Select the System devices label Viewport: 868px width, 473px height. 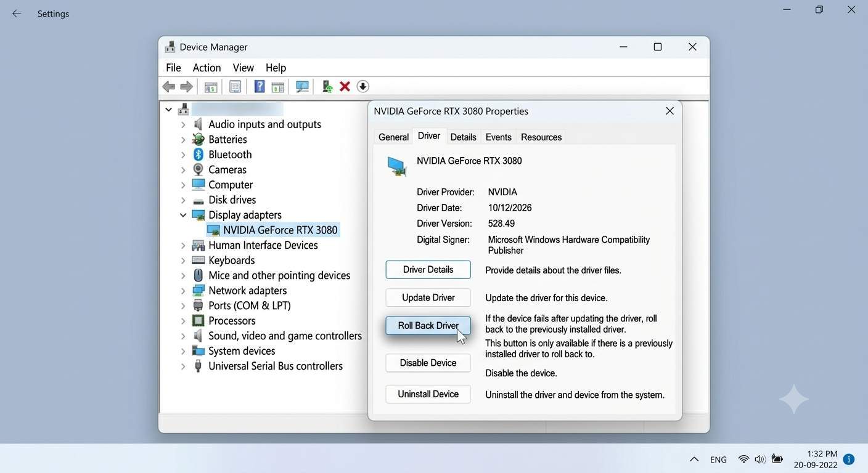[x=242, y=351]
